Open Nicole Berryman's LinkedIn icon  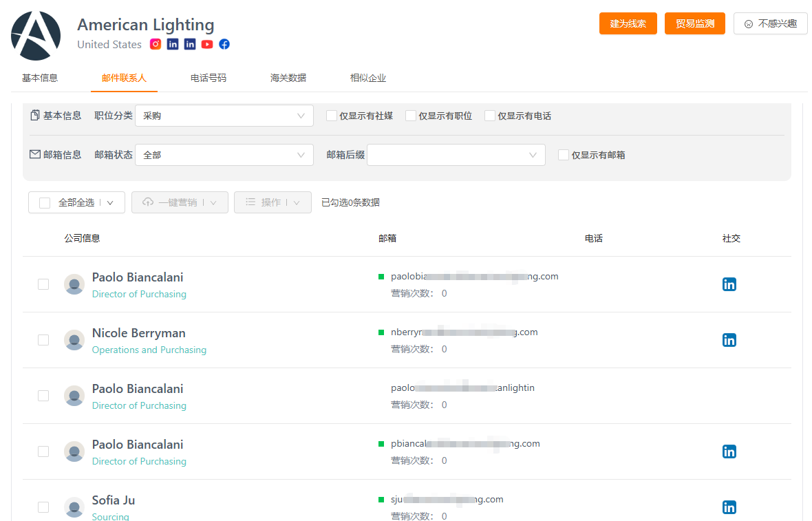click(729, 340)
